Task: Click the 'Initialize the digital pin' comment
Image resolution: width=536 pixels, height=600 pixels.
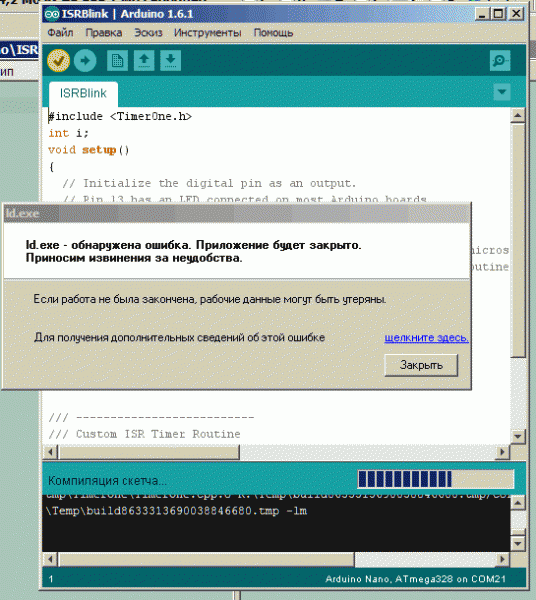Action: pos(209,184)
